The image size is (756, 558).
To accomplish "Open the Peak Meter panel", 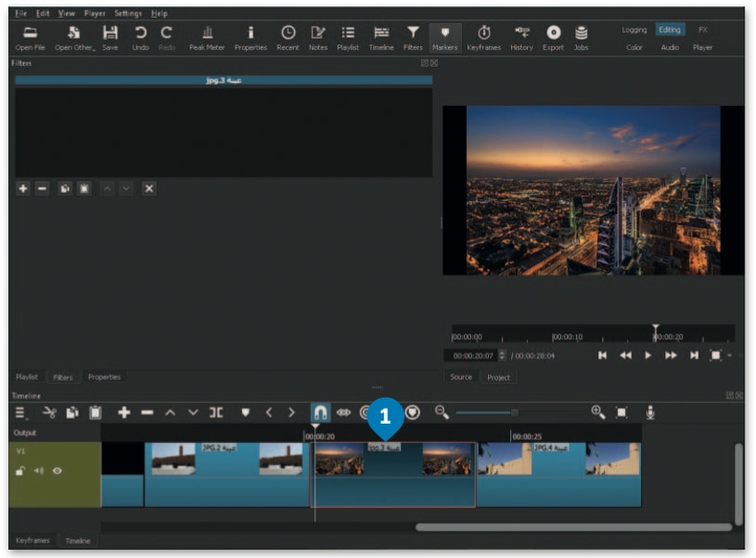I will click(207, 38).
